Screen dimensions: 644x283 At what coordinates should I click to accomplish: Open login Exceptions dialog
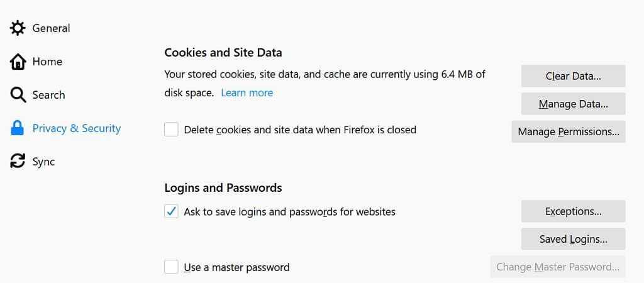573,211
